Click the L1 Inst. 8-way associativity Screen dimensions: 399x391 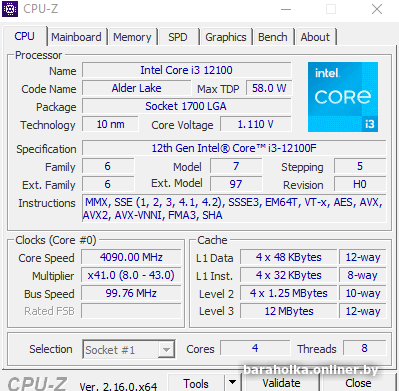point(363,275)
